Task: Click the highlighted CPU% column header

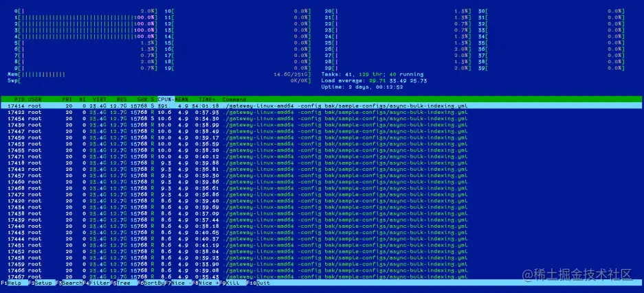Action: click(x=166, y=99)
